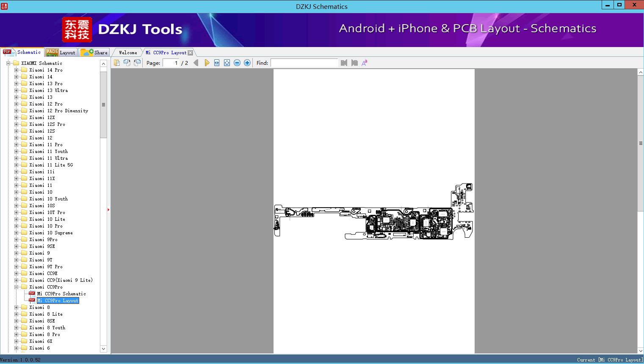644x364 pixels.
Task: Select the Xiaomi 6X tree item
Action: (41, 341)
